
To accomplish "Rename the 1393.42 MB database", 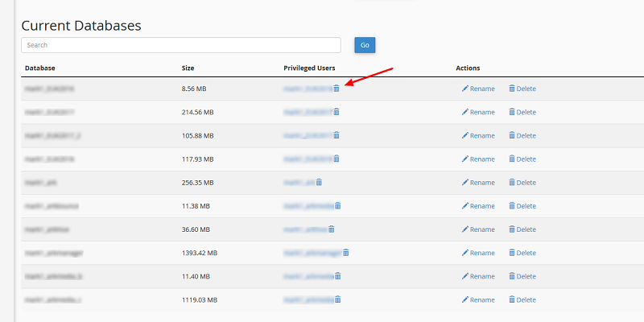I will pyautogui.click(x=478, y=253).
